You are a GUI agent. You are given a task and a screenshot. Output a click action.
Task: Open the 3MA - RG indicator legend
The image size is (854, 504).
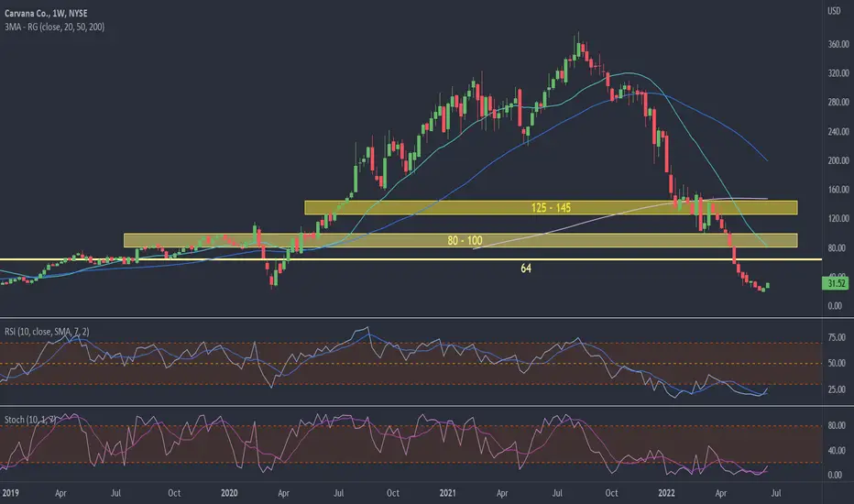[x=54, y=27]
